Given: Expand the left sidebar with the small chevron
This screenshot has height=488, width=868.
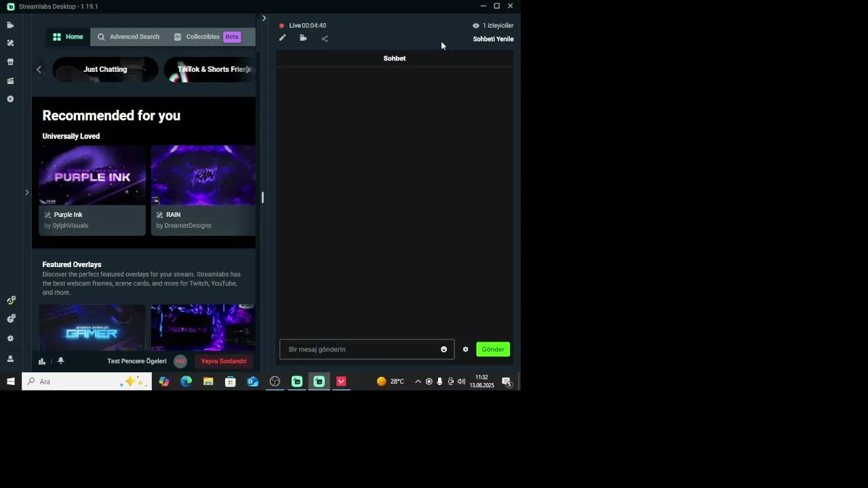Looking at the screenshot, I should tap(27, 192).
